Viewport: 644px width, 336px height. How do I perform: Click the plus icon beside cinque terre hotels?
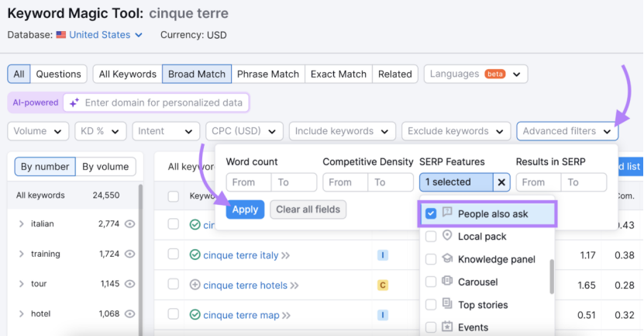click(x=195, y=285)
